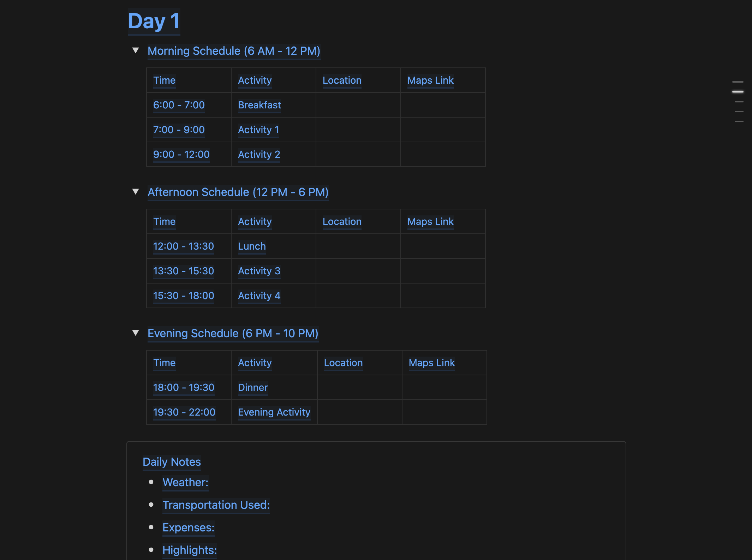Select the Breakfast activity cell
The image size is (752, 560).
click(259, 105)
